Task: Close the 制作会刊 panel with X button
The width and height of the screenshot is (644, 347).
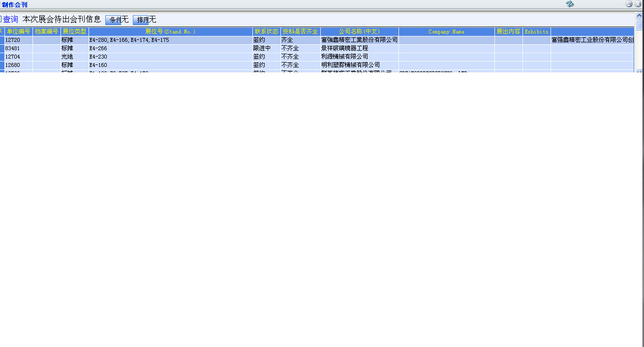Action: 638,4
